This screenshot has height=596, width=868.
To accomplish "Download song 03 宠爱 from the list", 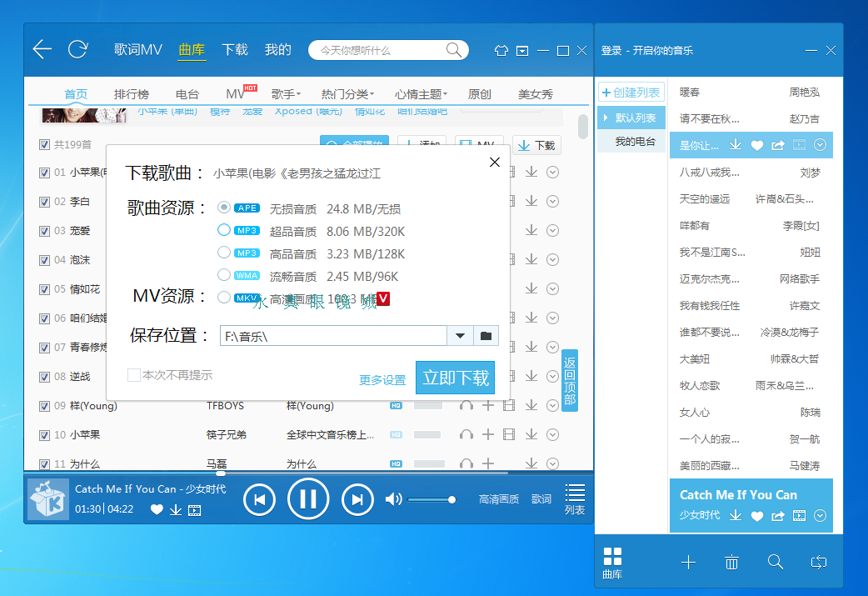I will (x=531, y=230).
